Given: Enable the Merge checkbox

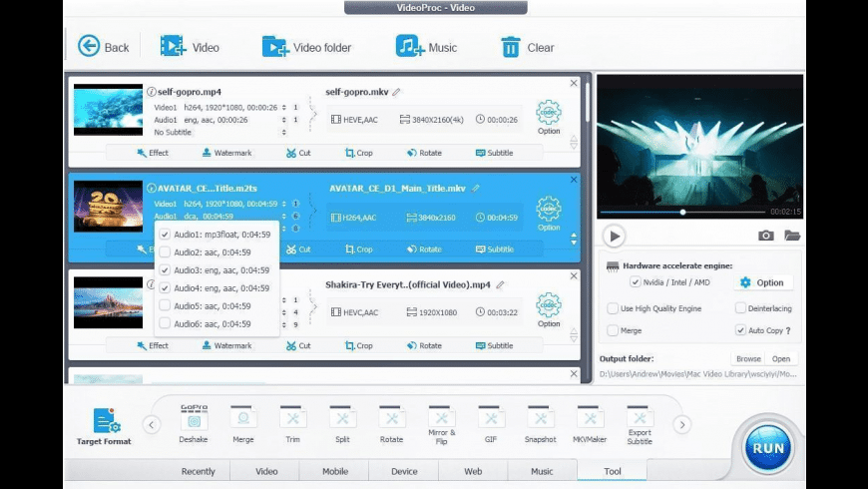Looking at the screenshot, I should coord(613,330).
